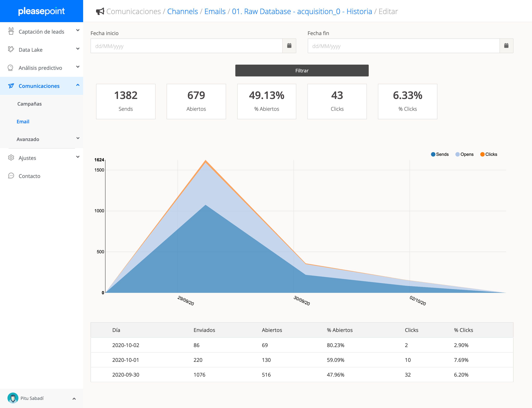Expand user menu arrow beside Pitu Sabadí

coord(74,399)
